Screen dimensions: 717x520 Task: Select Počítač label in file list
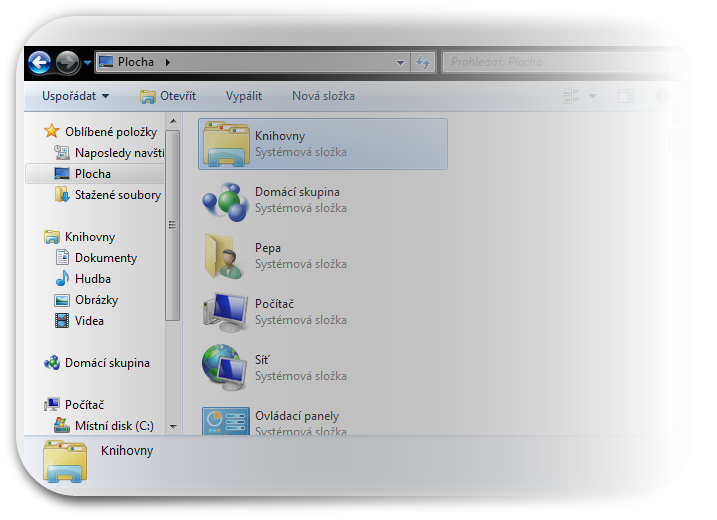tap(274, 304)
